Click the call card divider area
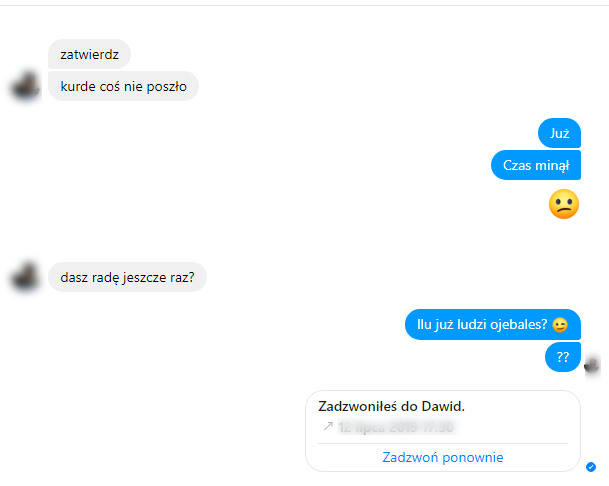 (443, 443)
